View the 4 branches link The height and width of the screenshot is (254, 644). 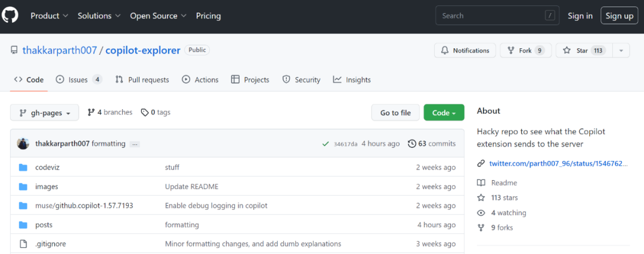tap(110, 112)
